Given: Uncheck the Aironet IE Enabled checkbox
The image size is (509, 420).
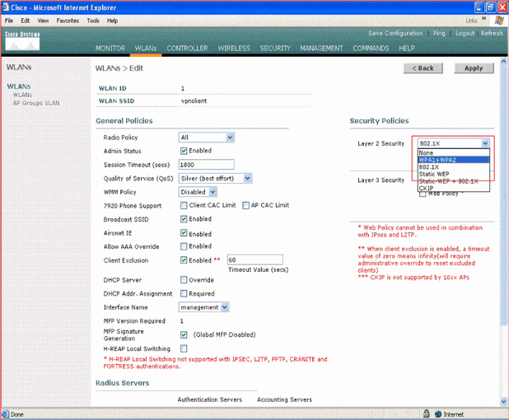Looking at the screenshot, I should (184, 233).
